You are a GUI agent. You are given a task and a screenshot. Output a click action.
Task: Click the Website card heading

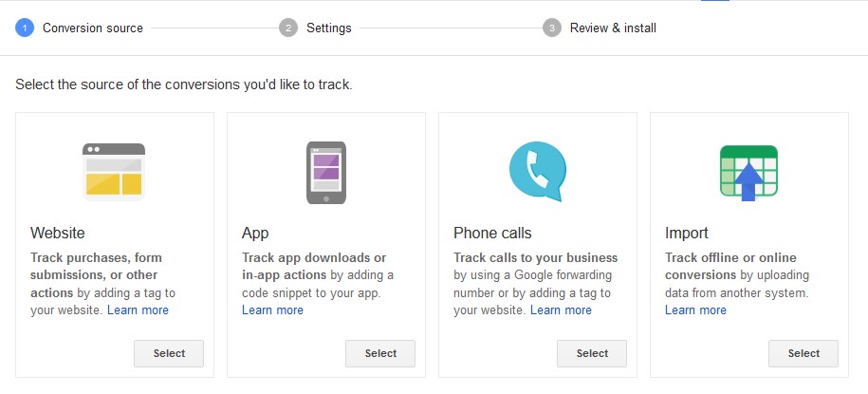[58, 233]
